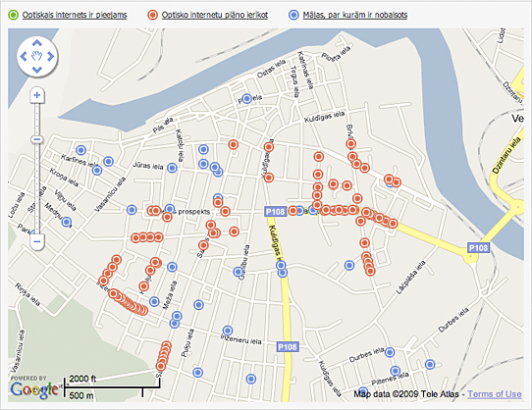This screenshot has width=532, height=410.
Task: Select the P108 road badge near Kuldīgas iela
Action: click(275, 212)
